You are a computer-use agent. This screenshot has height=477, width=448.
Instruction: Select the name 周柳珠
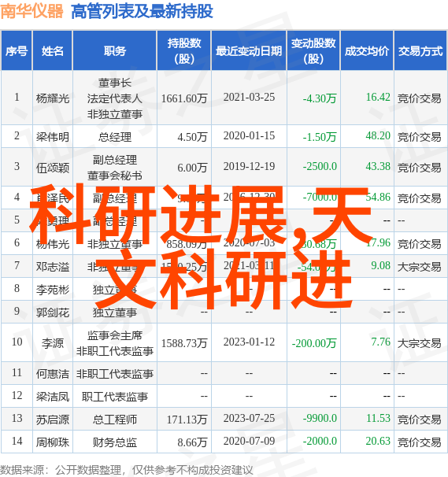[53, 442]
